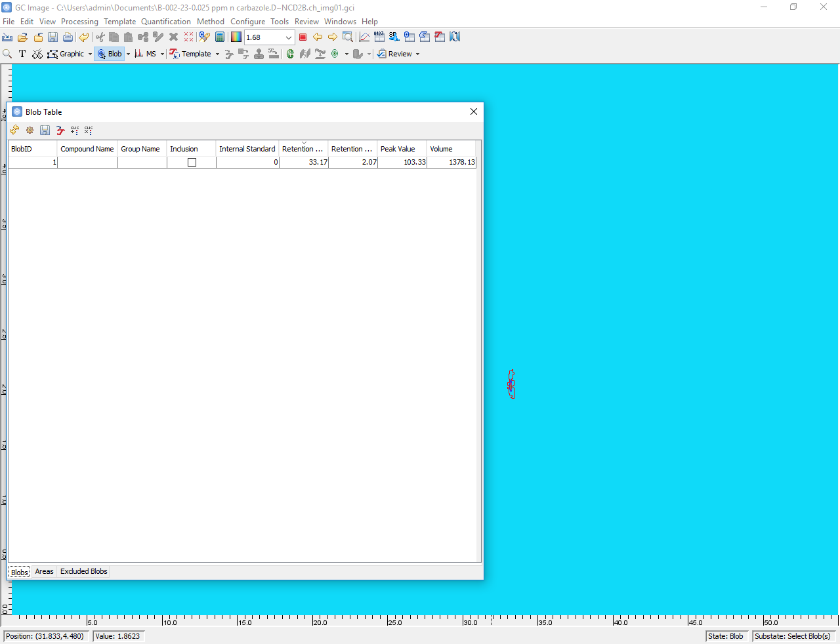Click the rainbow colormap icon
Viewport: 840px width, 644px height.
236,37
